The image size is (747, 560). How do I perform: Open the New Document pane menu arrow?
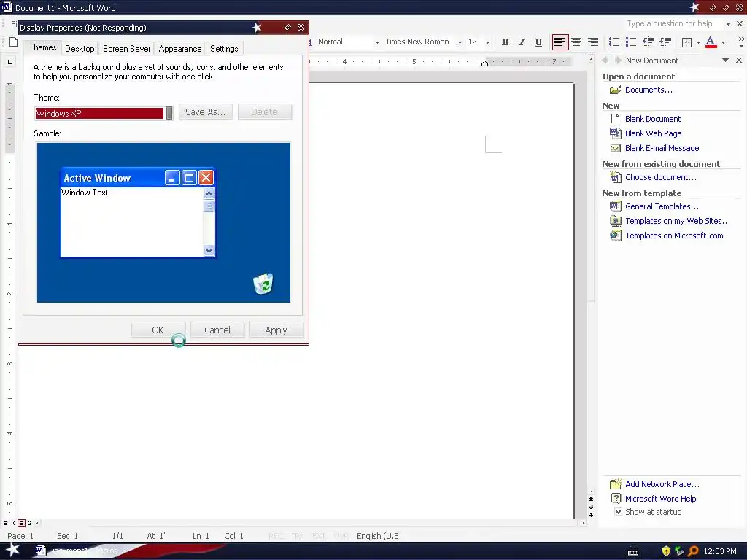[x=725, y=60]
